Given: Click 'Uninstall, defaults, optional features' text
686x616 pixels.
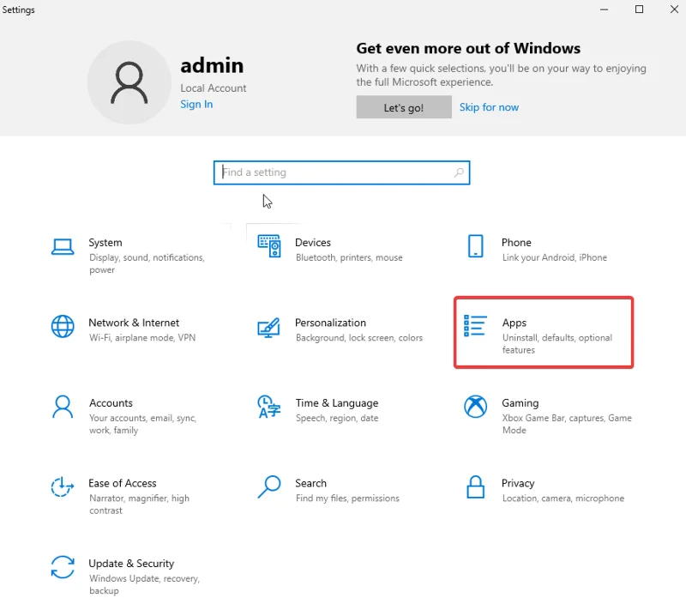Looking at the screenshot, I should [x=557, y=344].
